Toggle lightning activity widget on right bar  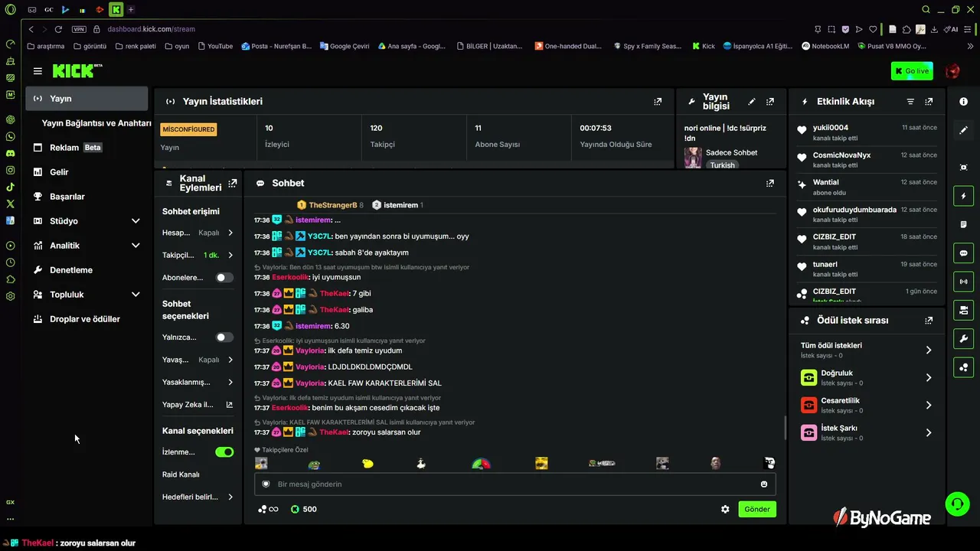tap(963, 197)
